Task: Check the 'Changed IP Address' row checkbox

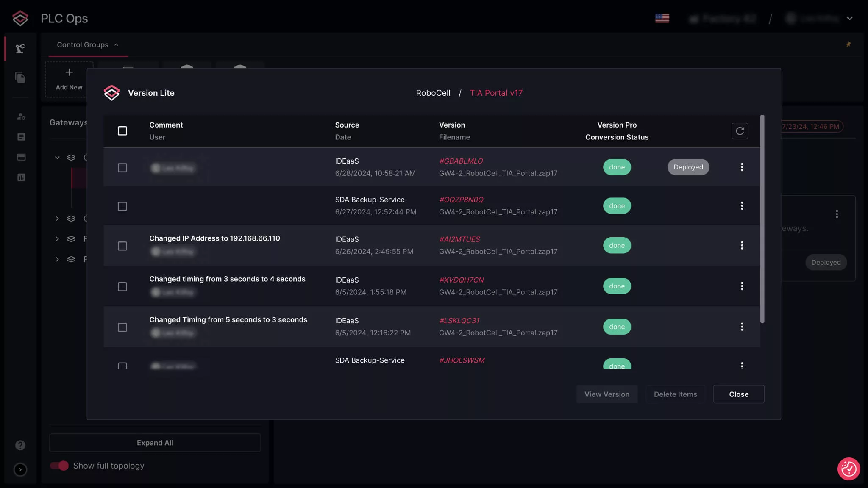Action: tap(122, 246)
